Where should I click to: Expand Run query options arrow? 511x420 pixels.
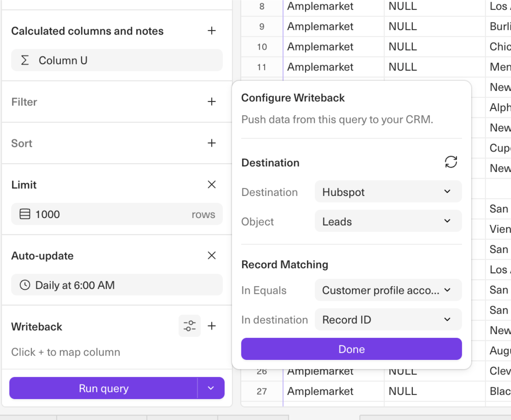(x=211, y=388)
